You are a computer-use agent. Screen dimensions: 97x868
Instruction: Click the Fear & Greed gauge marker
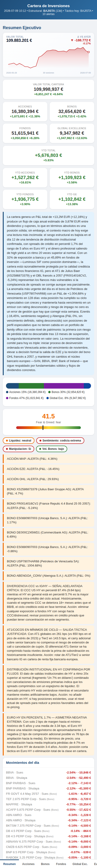tap(43, 428)
